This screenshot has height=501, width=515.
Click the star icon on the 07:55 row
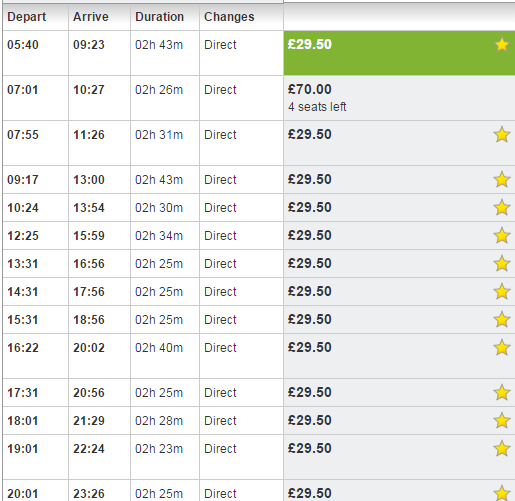click(x=502, y=135)
